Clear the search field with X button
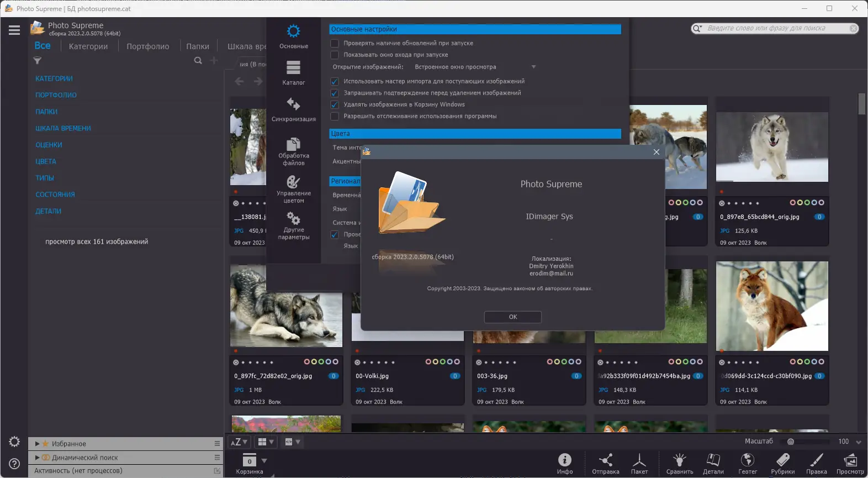 (854, 28)
